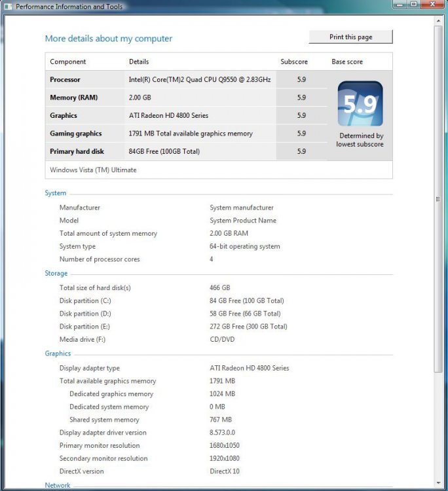Click the scrollbar up arrow
Viewport: 448px width, 491px height.
coord(438,21)
